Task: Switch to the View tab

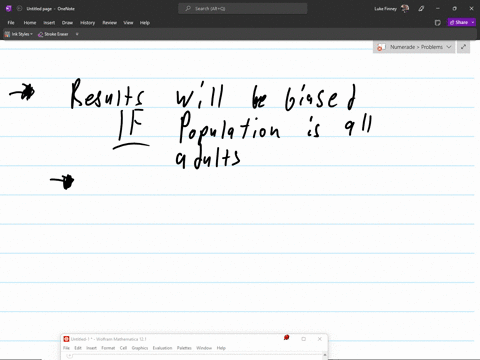Action: (x=128, y=23)
